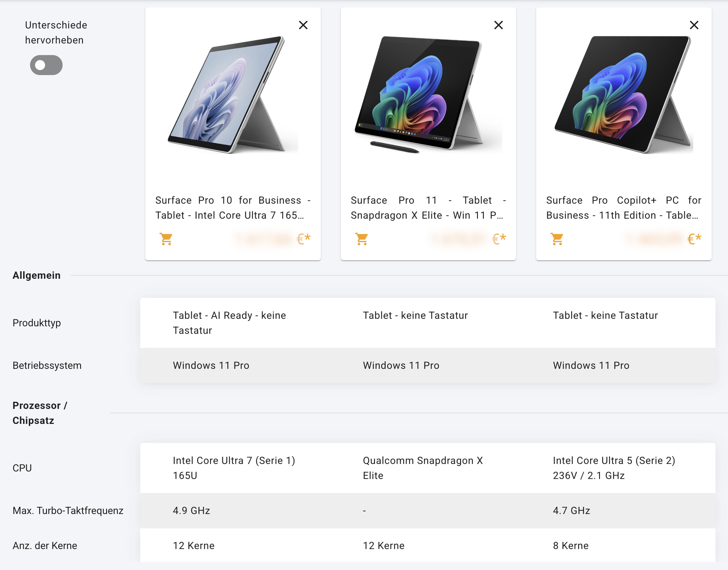Open Surface Pro Copilot+ PC for Business title
This screenshot has width=728, height=570.
pos(623,208)
